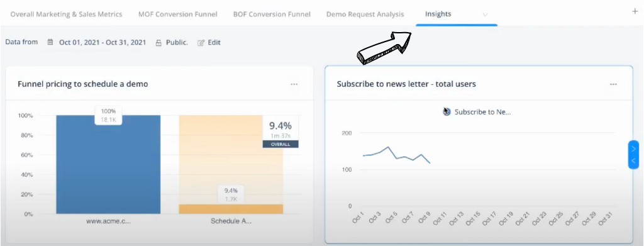Open the Oct 01 - Oct 31, 2021 date range
644x246 pixels.
tap(103, 42)
